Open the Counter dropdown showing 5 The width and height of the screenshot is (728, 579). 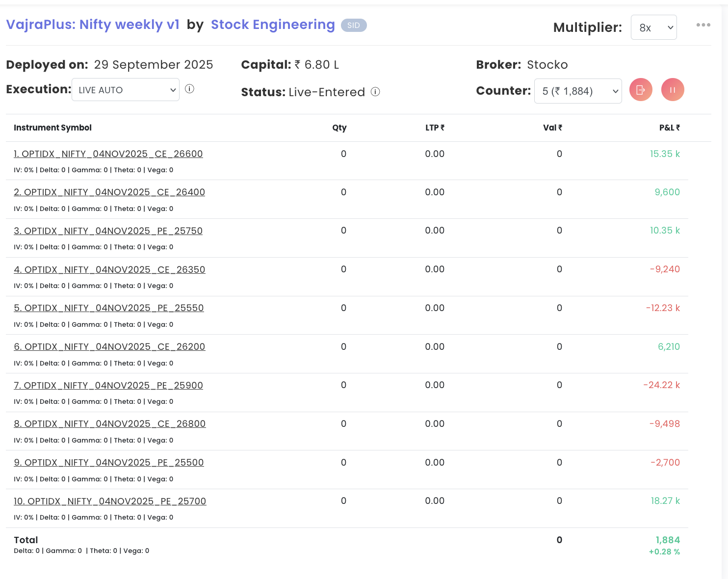point(578,91)
